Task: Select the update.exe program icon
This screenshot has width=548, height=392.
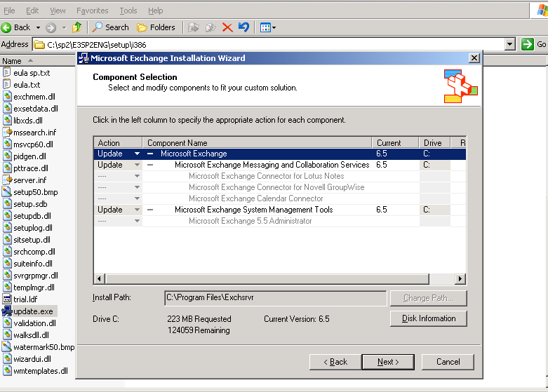Action: 7,311
